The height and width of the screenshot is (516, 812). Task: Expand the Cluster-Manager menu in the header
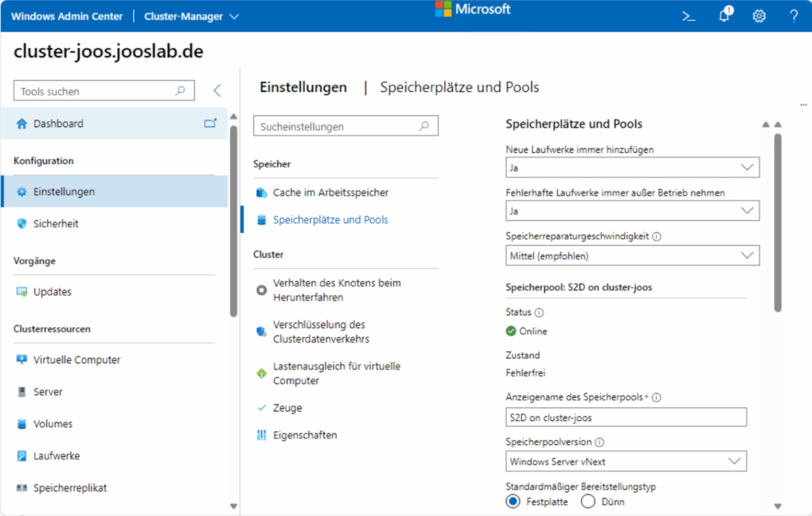[x=191, y=16]
